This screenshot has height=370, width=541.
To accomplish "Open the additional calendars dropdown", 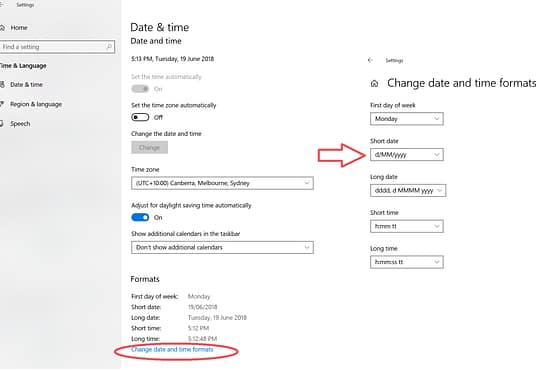I will click(x=222, y=247).
